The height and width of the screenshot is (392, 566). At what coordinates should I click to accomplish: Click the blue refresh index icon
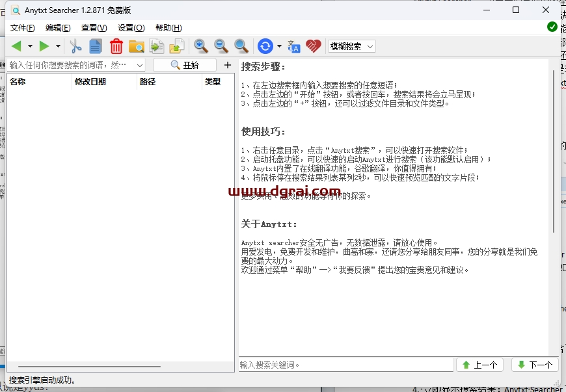265,46
